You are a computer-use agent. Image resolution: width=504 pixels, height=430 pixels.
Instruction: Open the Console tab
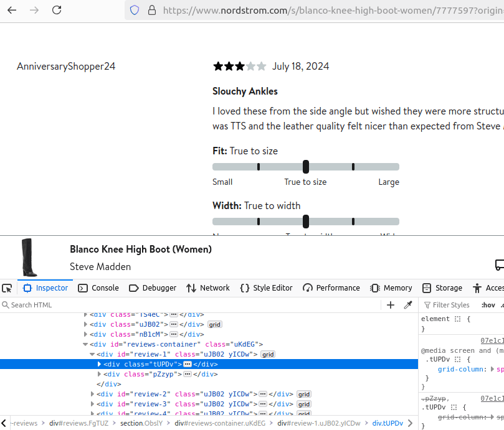[x=98, y=288]
